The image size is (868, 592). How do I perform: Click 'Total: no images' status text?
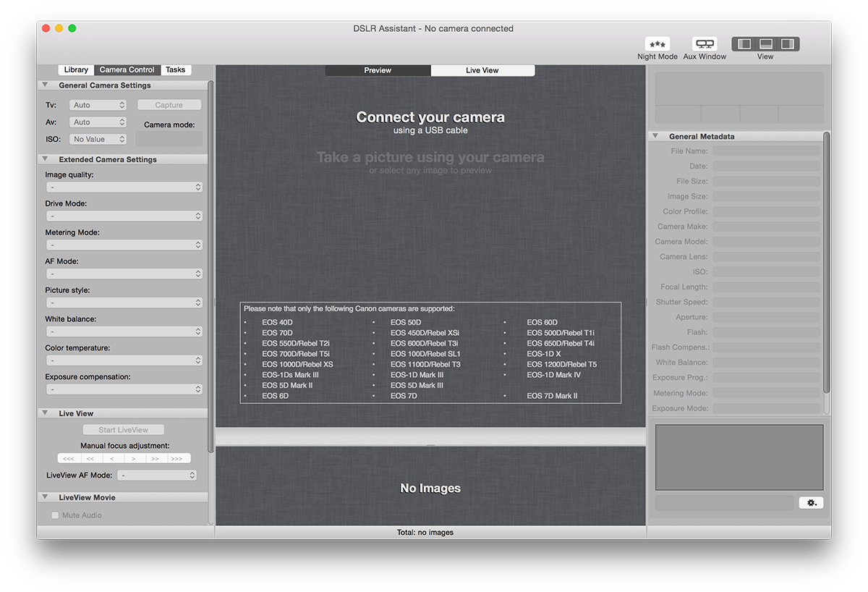425,533
